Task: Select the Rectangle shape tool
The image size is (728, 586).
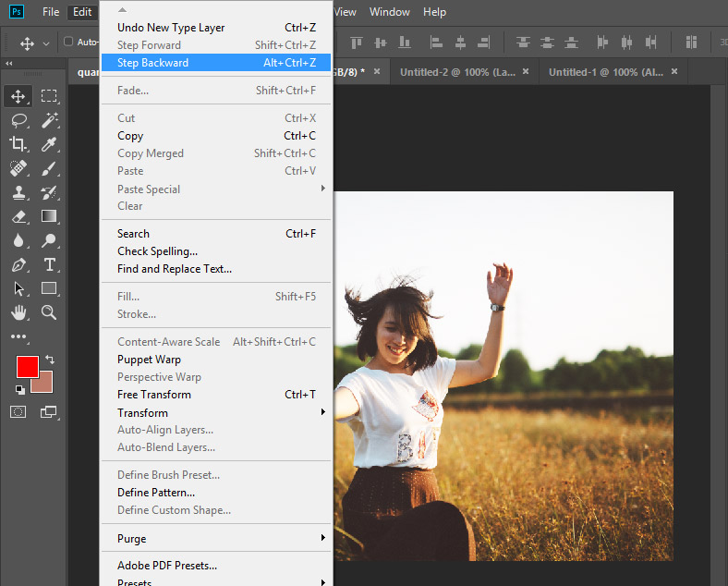Action: coord(49,288)
